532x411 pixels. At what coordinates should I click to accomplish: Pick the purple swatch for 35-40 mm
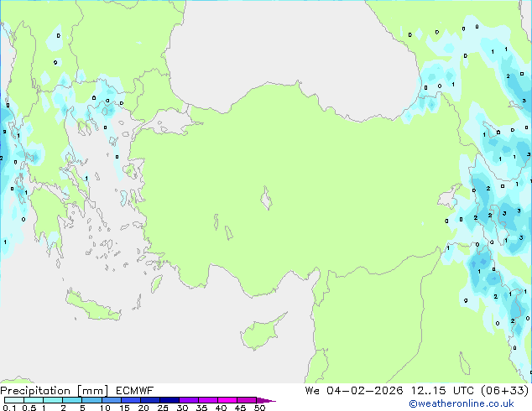pyautogui.click(x=208, y=400)
